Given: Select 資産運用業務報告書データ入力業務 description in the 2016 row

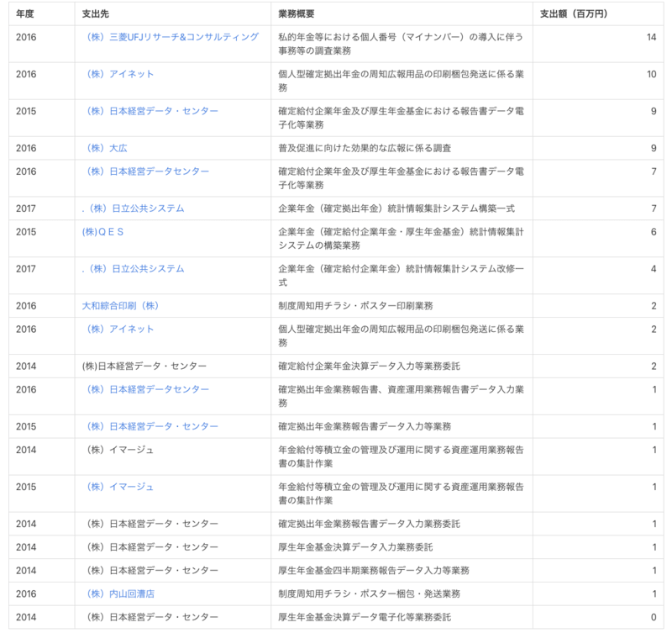Looking at the screenshot, I should pos(401,396).
